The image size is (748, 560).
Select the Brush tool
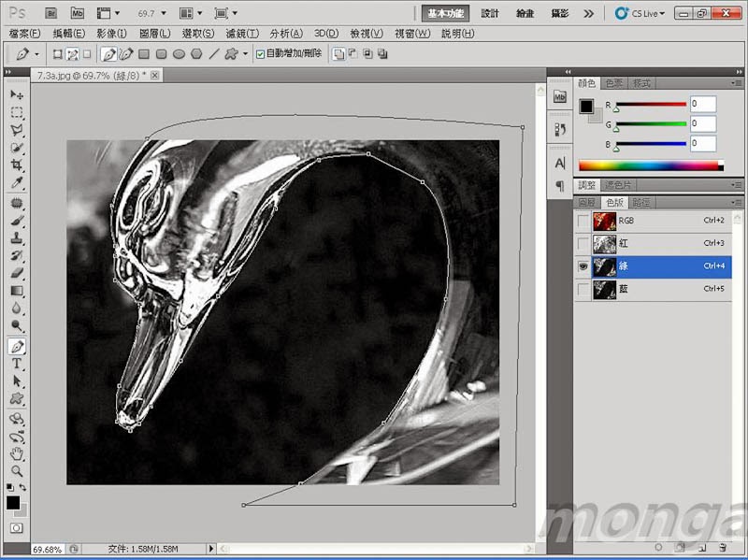tap(17, 221)
